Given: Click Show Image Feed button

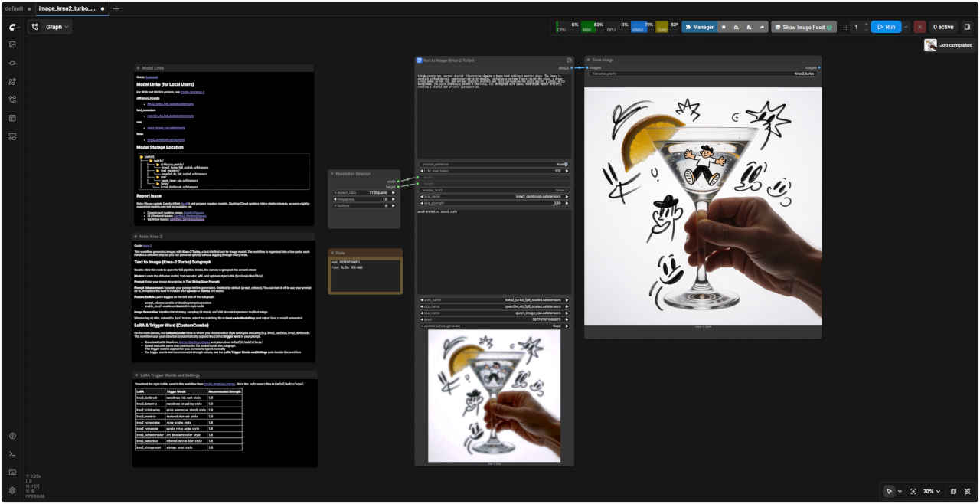Looking at the screenshot, I should [804, 27].
